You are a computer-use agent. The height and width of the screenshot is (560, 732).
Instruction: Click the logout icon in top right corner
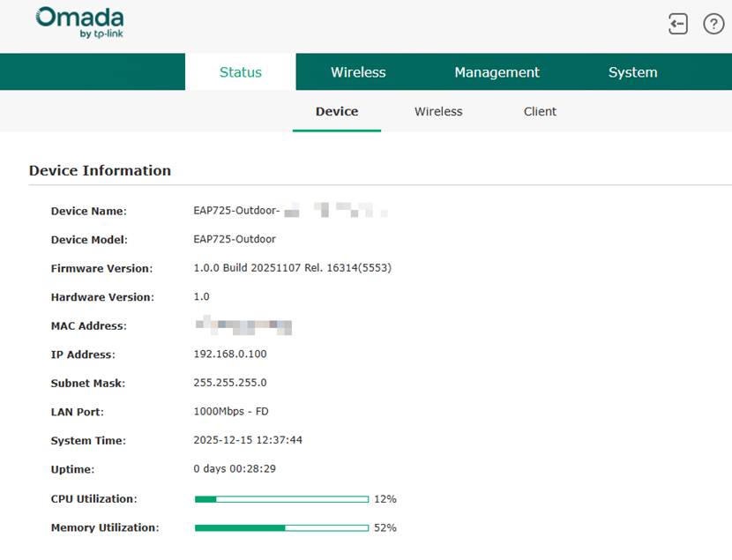pos(677,24)
